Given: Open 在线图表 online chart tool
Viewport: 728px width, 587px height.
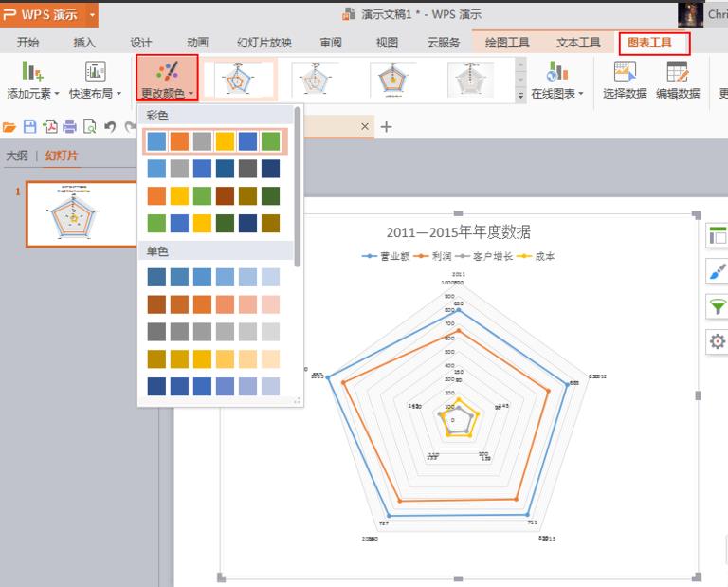Looking at the screenshot, I should point(557,81).
